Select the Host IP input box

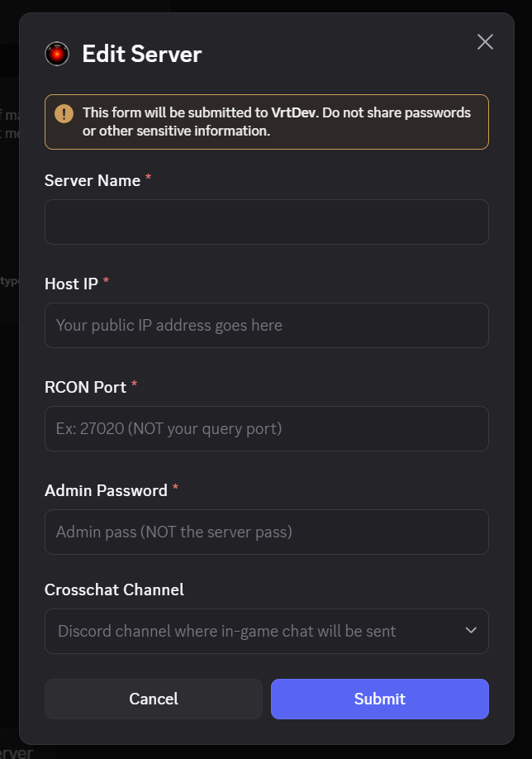tap(266, 325)
